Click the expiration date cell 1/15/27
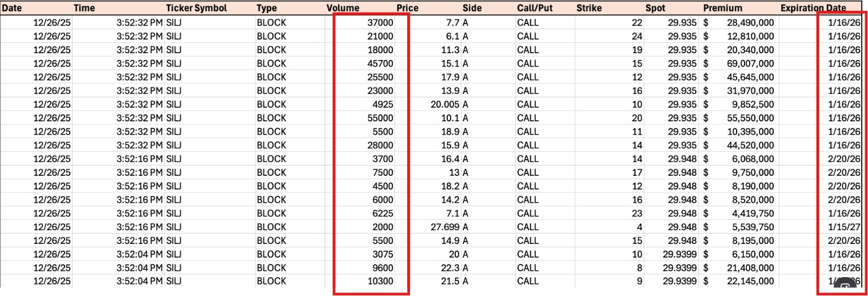The height and width of the screenshot is (296, 868). [x=846, y=227]
